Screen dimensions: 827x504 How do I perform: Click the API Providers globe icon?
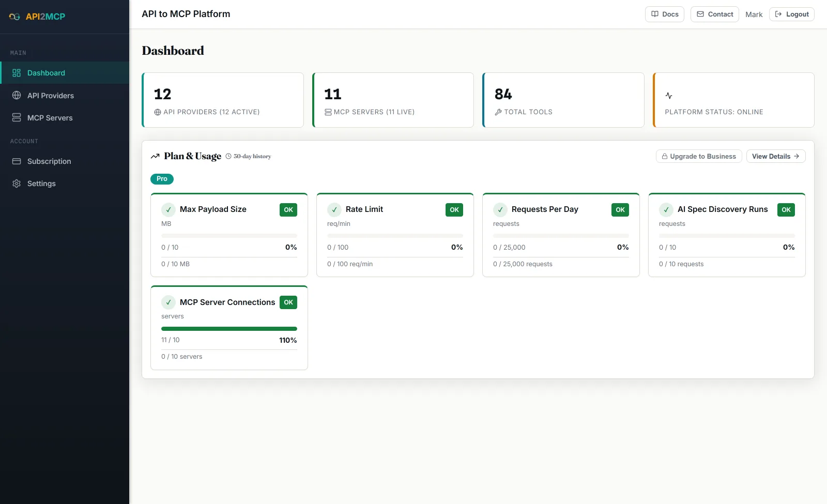(17, 96)
